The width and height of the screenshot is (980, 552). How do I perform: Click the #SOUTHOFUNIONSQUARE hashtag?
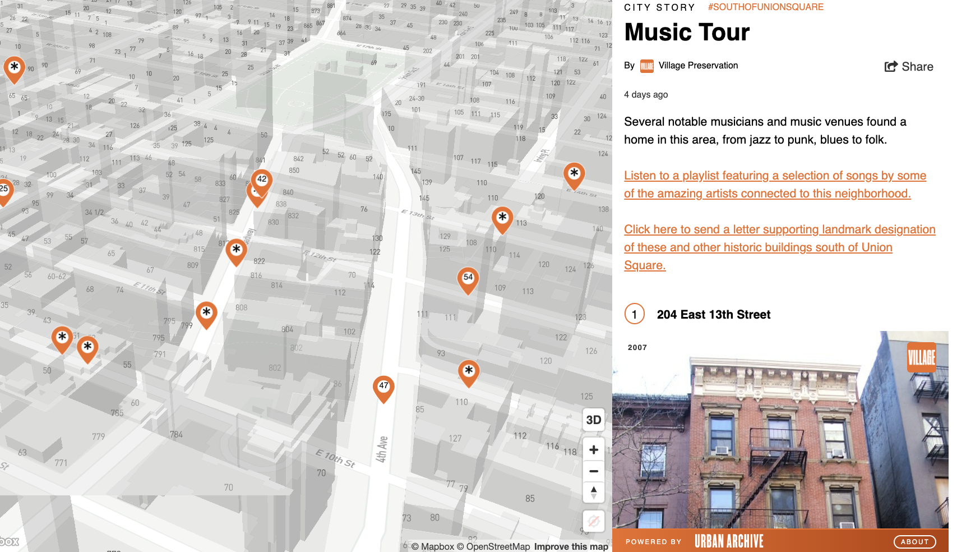[x=765, y=7]
